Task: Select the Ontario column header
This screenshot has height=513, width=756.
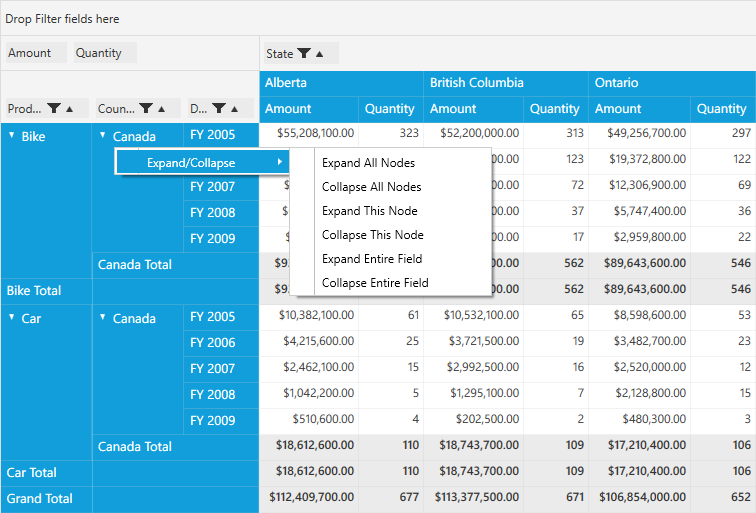Action: click(x=672, y=83)
